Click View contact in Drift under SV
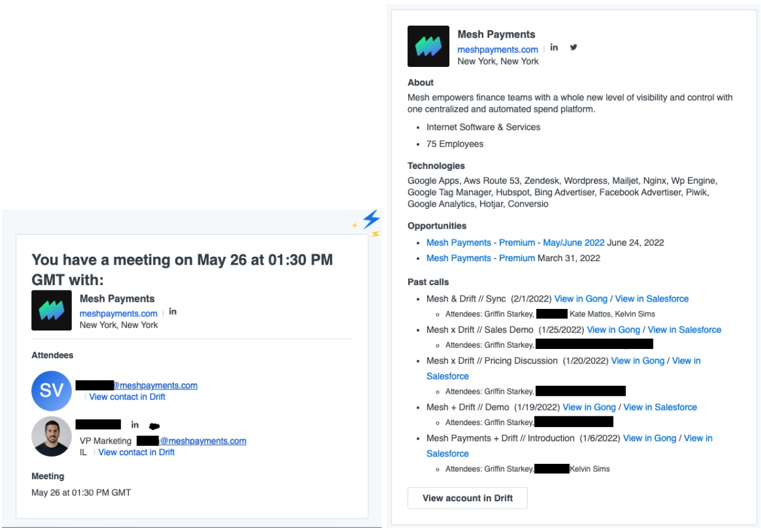 tap(127, 397)
